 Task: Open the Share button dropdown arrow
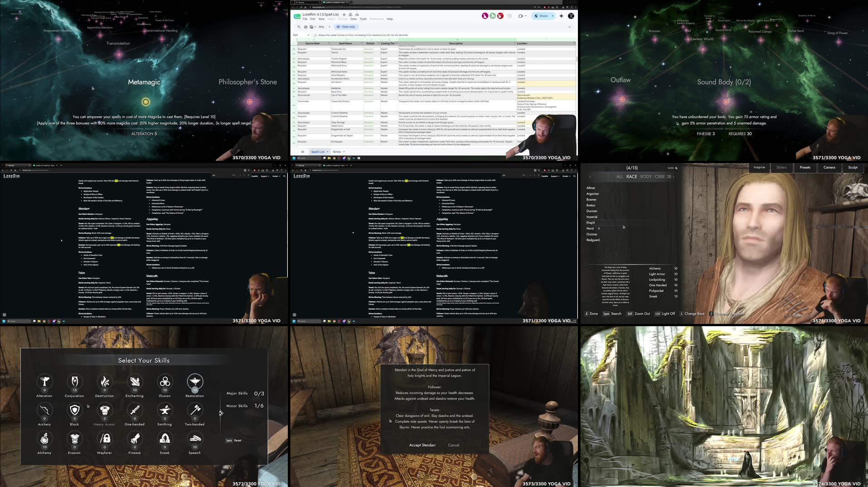click(x=553, y=16)
